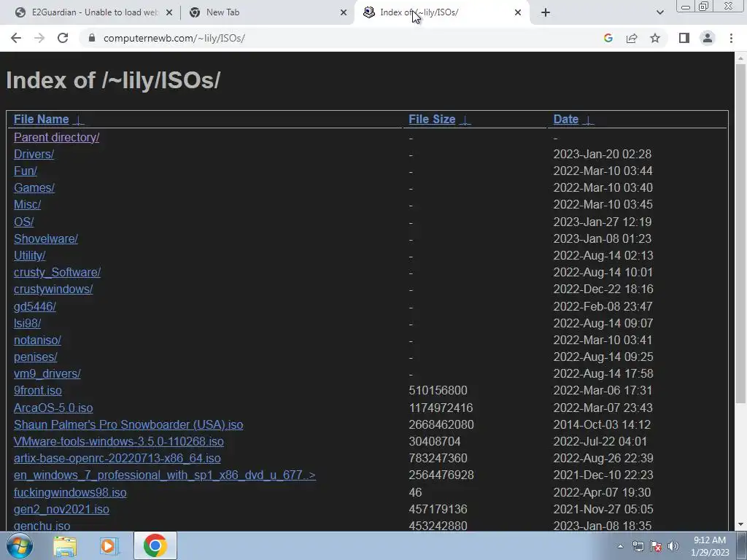This screenshot has width=747, height=560.
Task: Close the New Tab tab
Action: pos(344,12)
